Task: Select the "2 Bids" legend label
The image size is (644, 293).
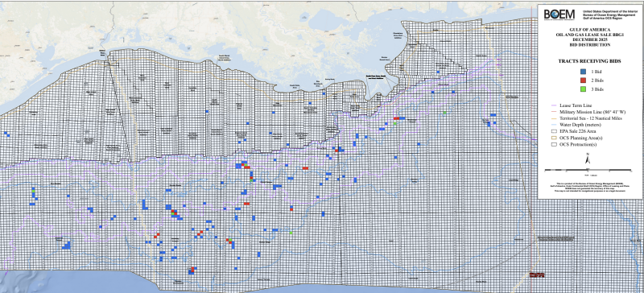Action: pyautogui.click(x=597, y=80)
